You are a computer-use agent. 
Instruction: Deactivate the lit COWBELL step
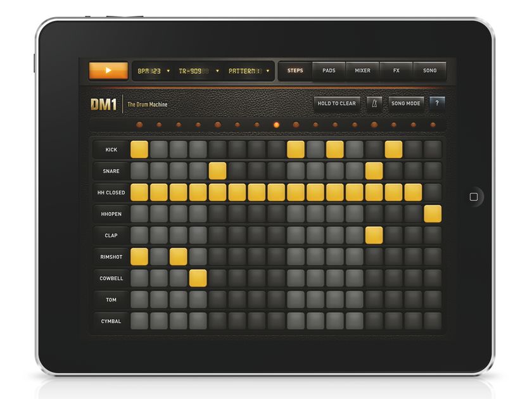pyautogui.click(x=197, y=277)
